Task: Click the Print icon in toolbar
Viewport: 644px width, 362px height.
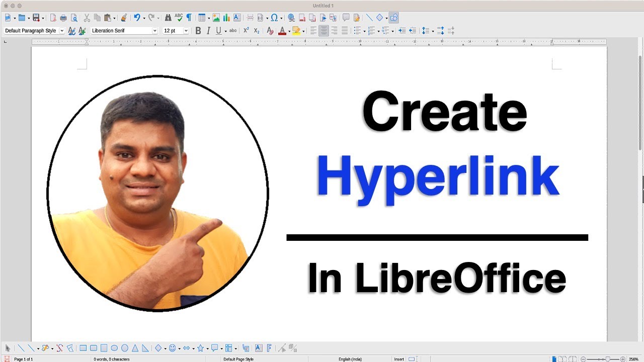Action: (x=63, y=18)
